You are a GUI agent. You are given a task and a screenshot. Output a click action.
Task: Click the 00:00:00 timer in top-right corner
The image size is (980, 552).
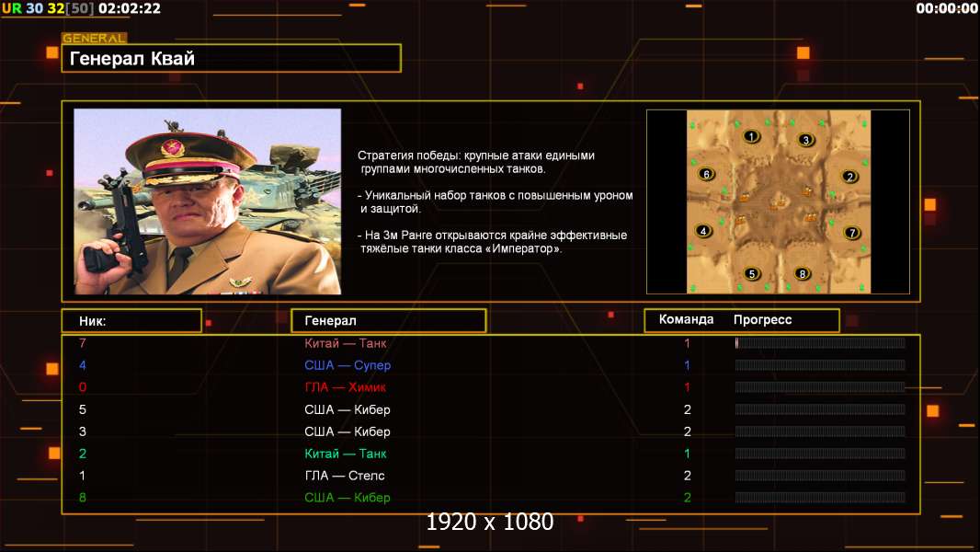tap(946, 8)
